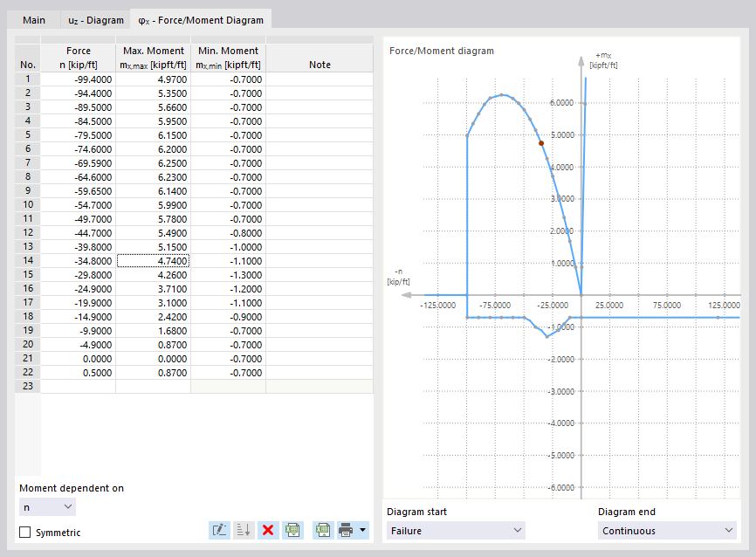Image resolution: width=756 pixels, height=557 pixels.
Task: Click the sort rows descending icon
Action: point(244,531)
